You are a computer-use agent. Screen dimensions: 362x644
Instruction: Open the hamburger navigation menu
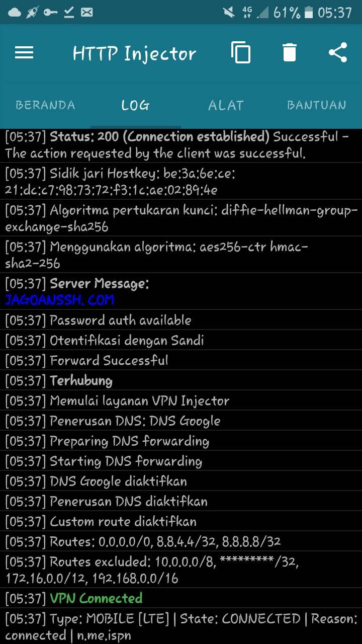[24, 53]
